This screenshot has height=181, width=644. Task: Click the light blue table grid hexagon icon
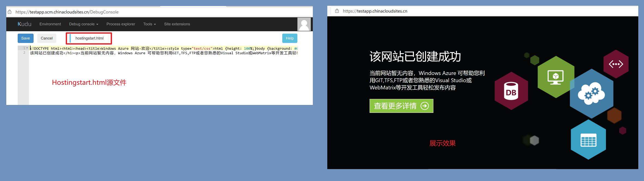(588, 140)
